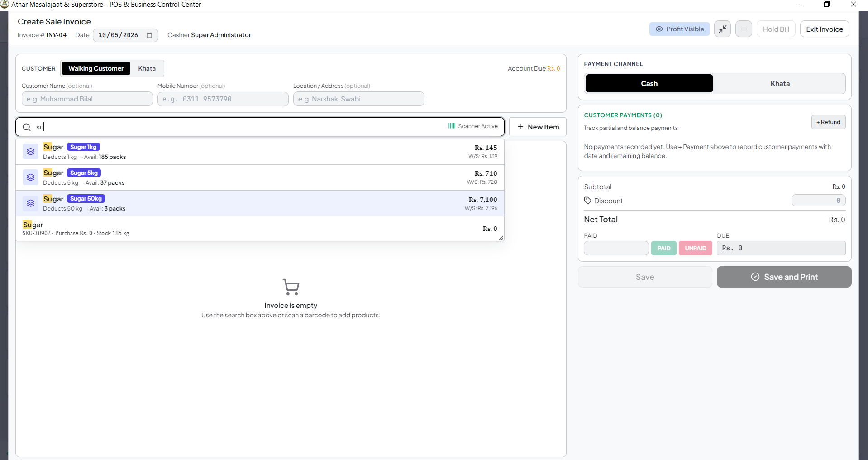Click the Sugar 1kg purple badge

click(x=83, y=147)
